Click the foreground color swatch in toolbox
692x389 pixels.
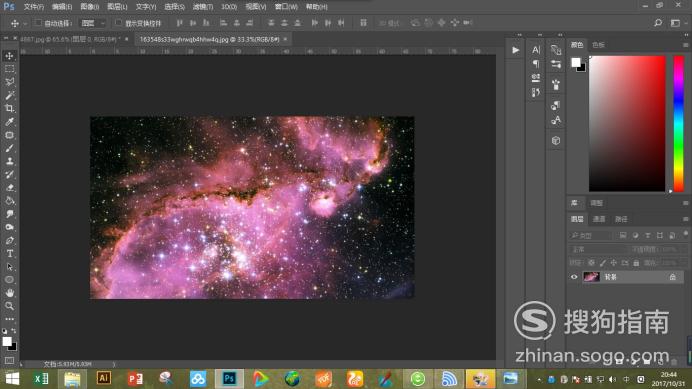point(7,341)
